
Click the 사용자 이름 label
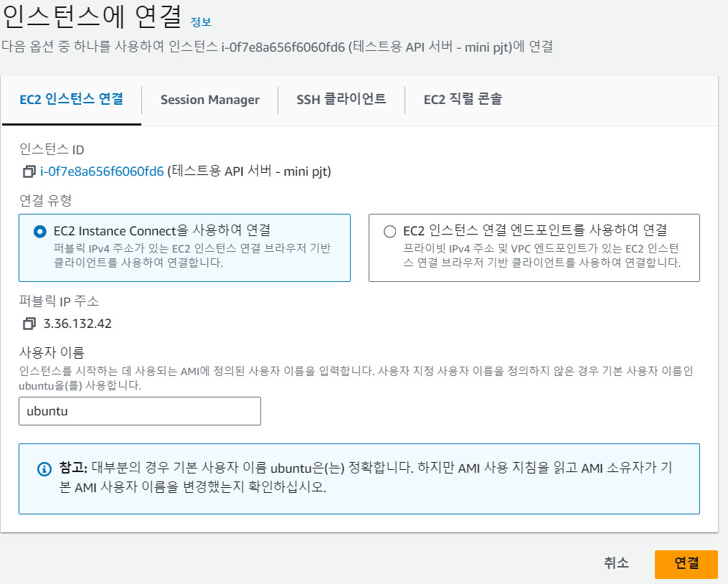52,352
